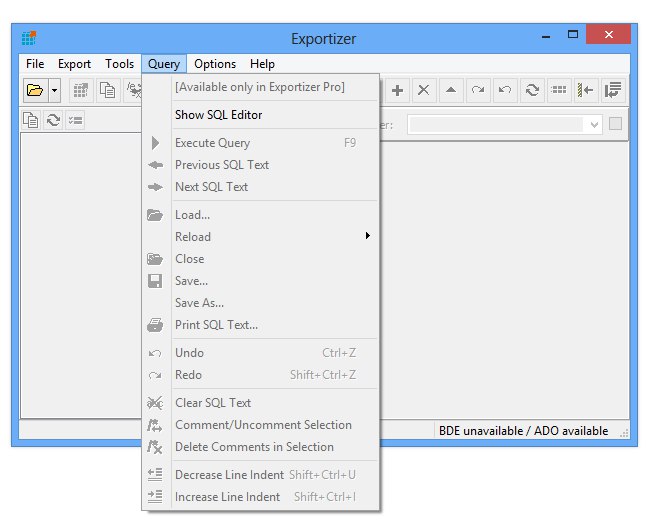The image size is (657, 527).
Task: Open the Options menu
Action: (x=215, y=64)
